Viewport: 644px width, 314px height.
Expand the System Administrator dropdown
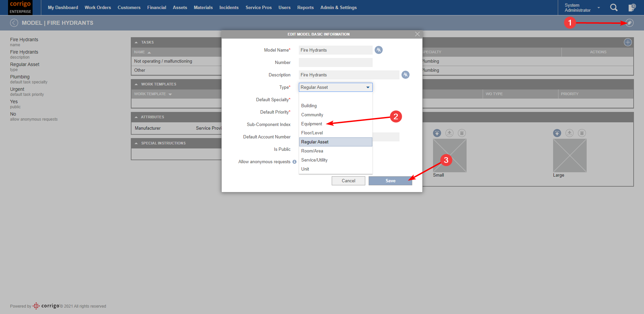click(598, 7)
